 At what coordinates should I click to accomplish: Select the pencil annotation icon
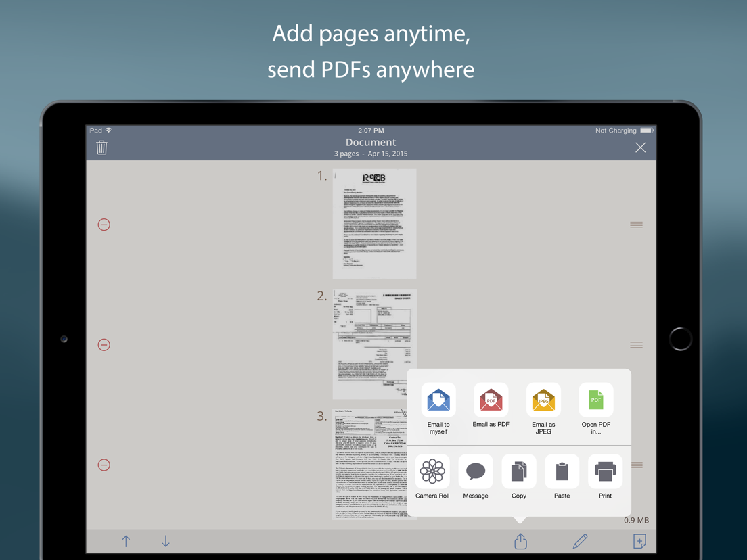pos(580,541)
